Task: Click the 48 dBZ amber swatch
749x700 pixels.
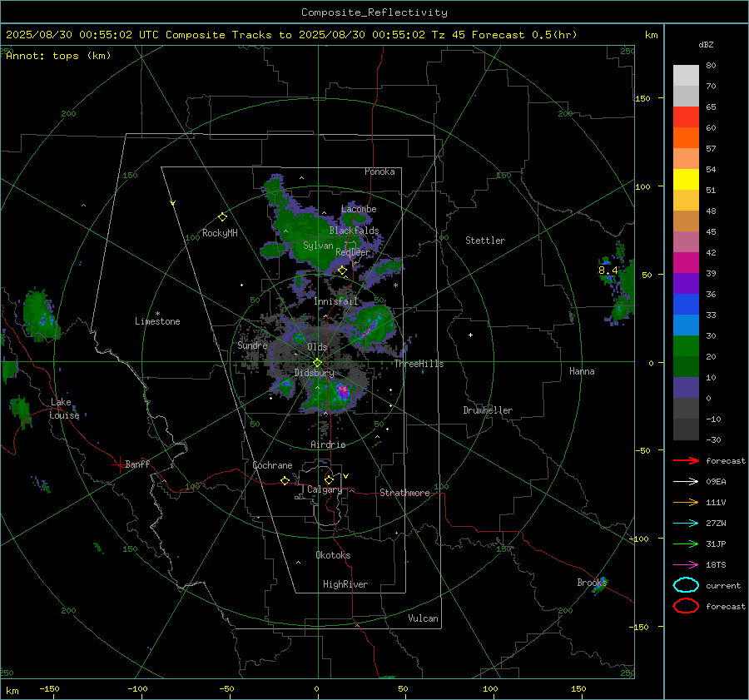Action: [686, 201]
